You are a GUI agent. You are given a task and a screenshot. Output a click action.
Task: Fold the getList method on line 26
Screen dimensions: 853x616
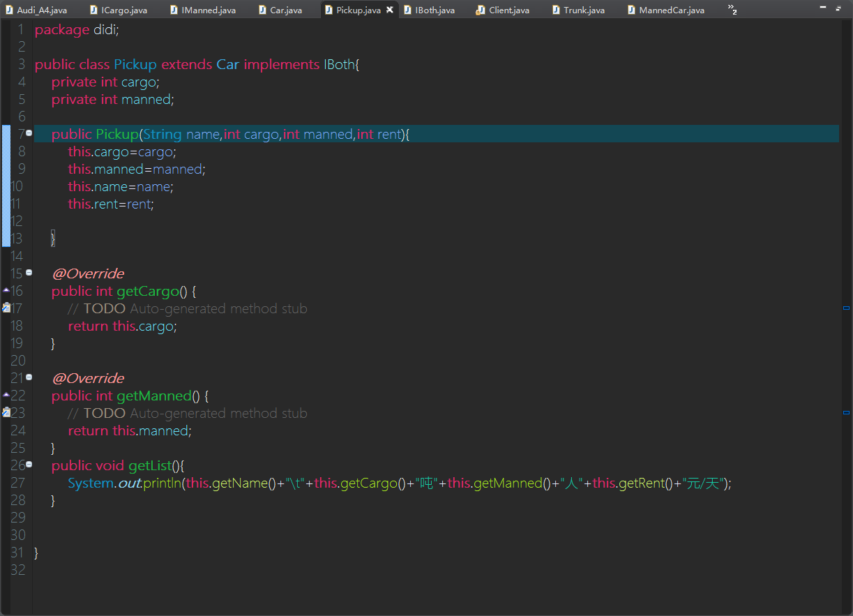pyautogui.click(x=29, y=465)
